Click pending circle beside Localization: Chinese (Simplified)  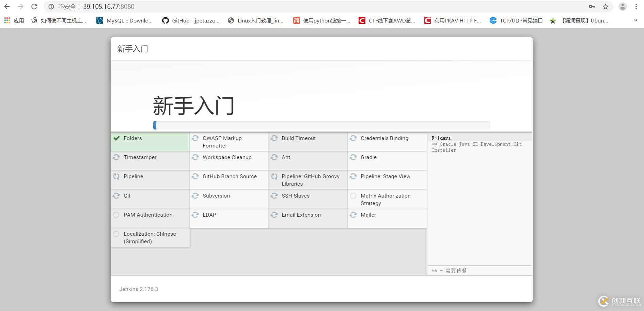[116, 234]
